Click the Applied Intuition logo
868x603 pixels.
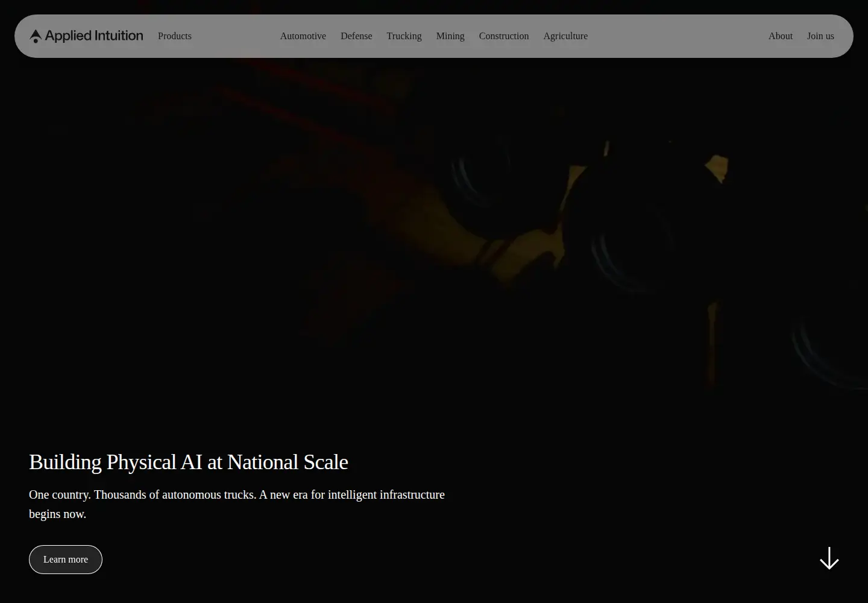tap(86, 36)
